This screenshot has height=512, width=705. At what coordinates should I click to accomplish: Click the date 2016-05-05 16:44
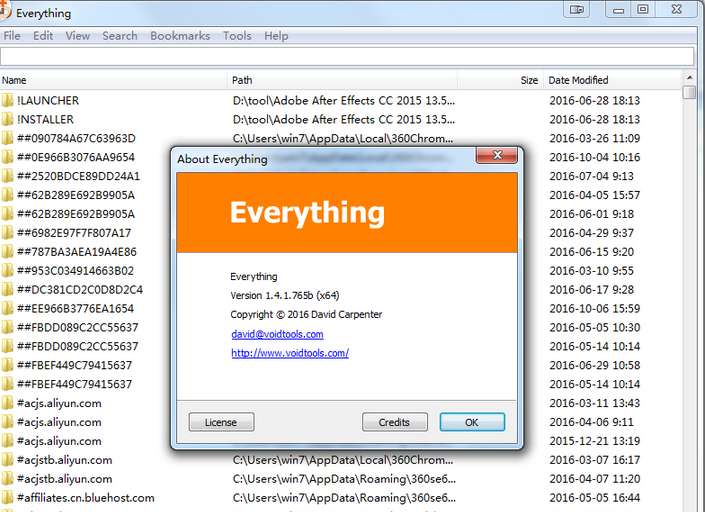coord(594,498)
